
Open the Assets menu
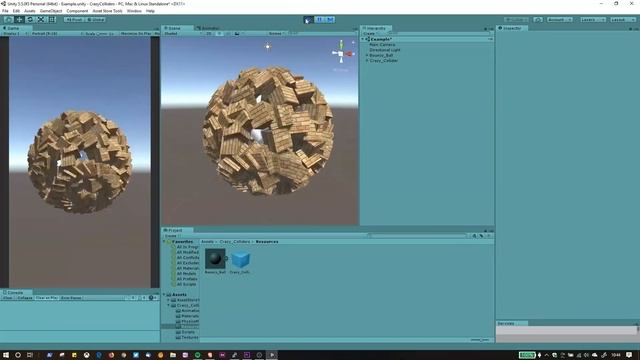[x=29, y=11]
